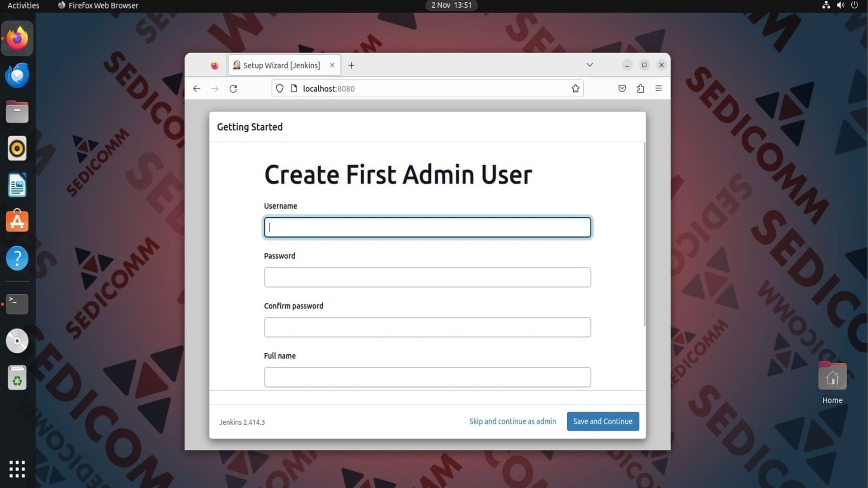Click the setup wizard vertical scrollbar
868x488 pixels.
pos(644,234)
